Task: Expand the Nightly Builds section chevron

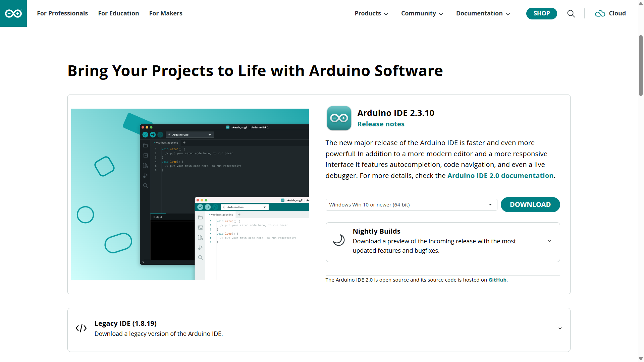Action: pyautogui.click(x=550, y=241)
